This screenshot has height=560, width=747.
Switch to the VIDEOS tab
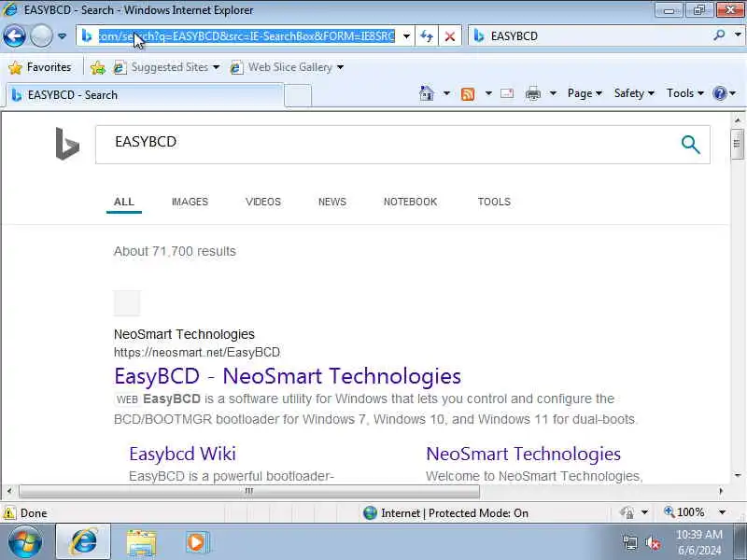tap(263, 202)
